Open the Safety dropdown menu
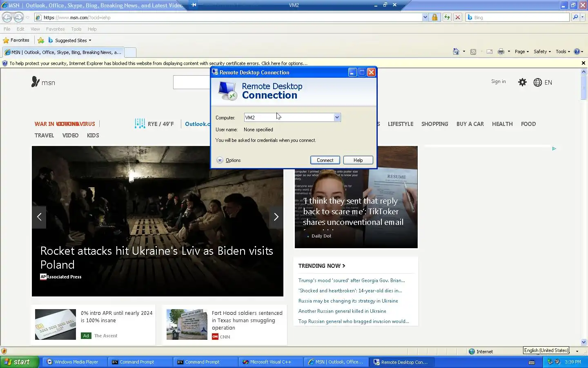Image resolution: width=588 pixels, height=368 pixels. click(x=542, y=52)
